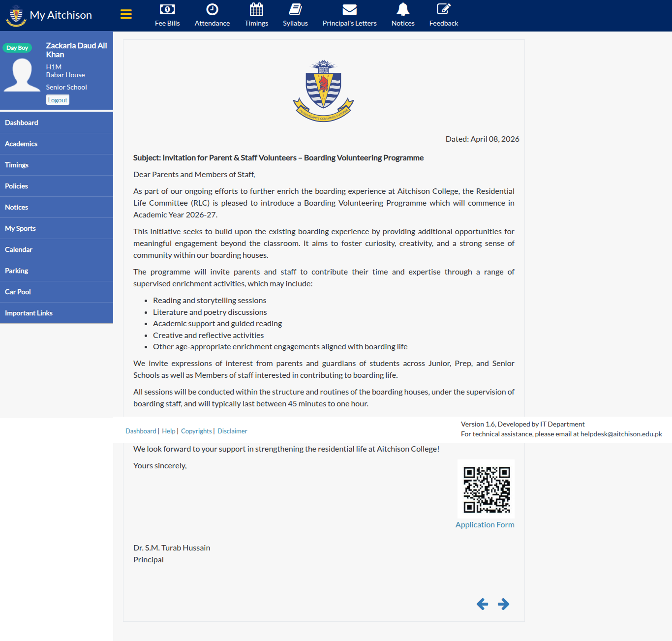This screenshot has height=641, width=672.
Task: Click the letter subject line
Action: click(278, 158)
